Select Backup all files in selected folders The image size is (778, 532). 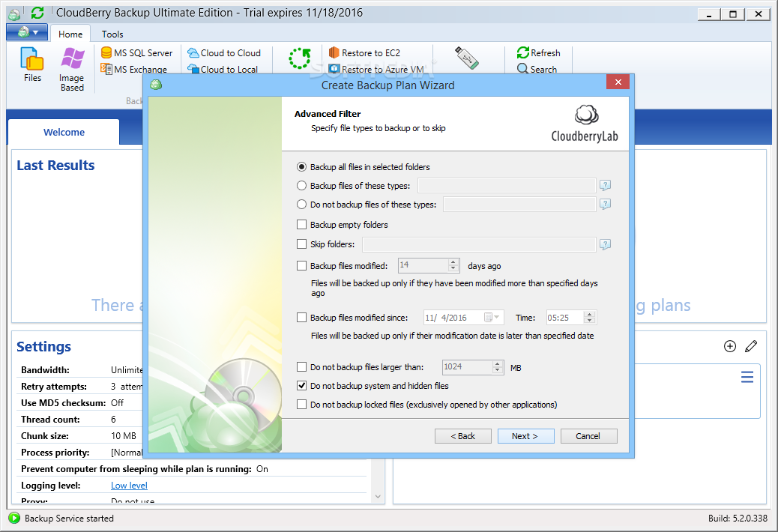[x=301, y=167]
